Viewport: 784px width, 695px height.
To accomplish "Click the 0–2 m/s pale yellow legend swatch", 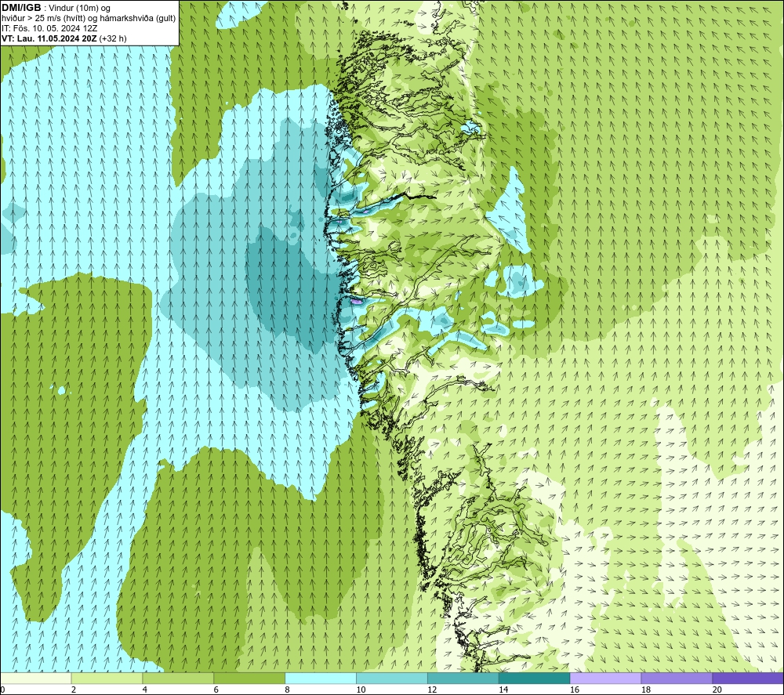I will pyautogui.click(x=36, y=679).
